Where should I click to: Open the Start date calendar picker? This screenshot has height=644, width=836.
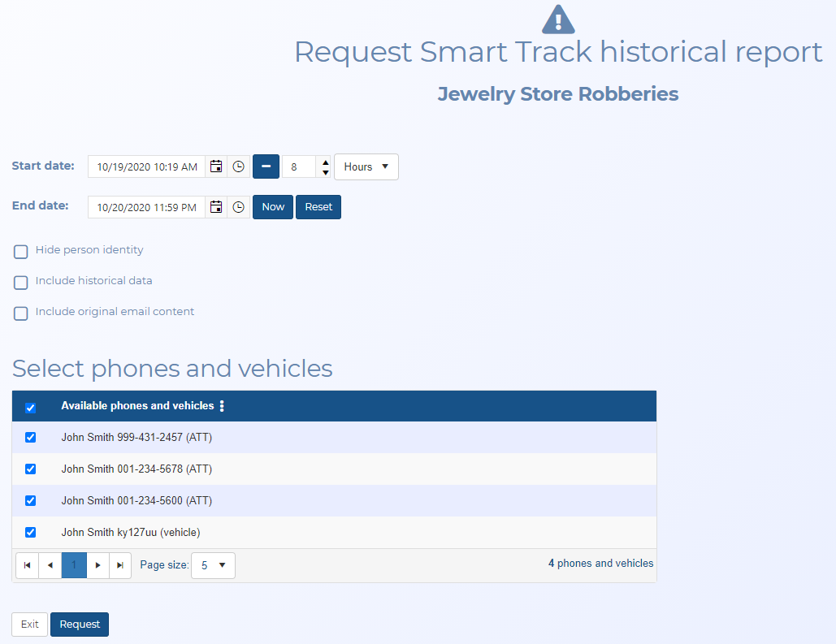216,166
